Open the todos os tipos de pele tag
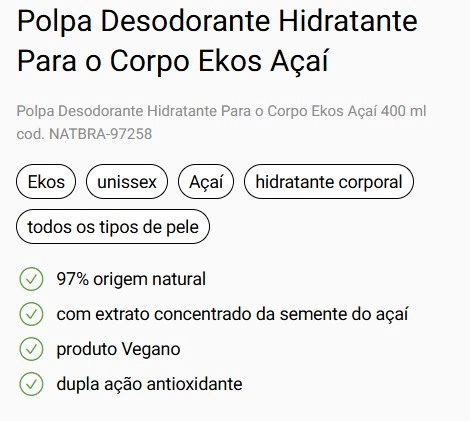 tap(113, 227)
